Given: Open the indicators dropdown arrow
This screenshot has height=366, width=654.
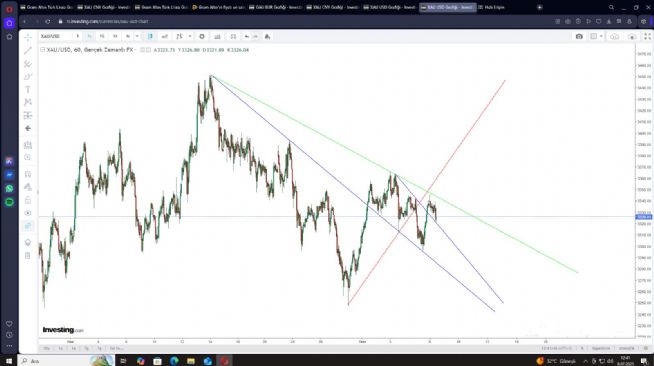Looking at the screenshot, I should click(x=190, y=37).
